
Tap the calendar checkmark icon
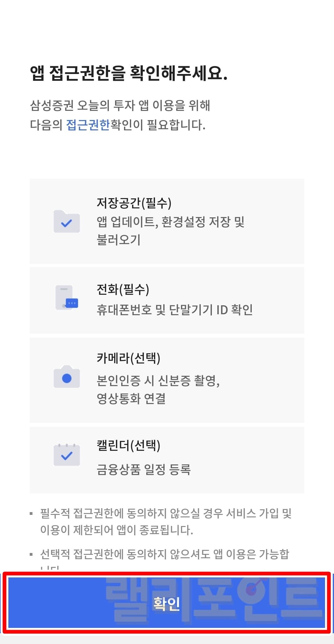tap(66, 455)
